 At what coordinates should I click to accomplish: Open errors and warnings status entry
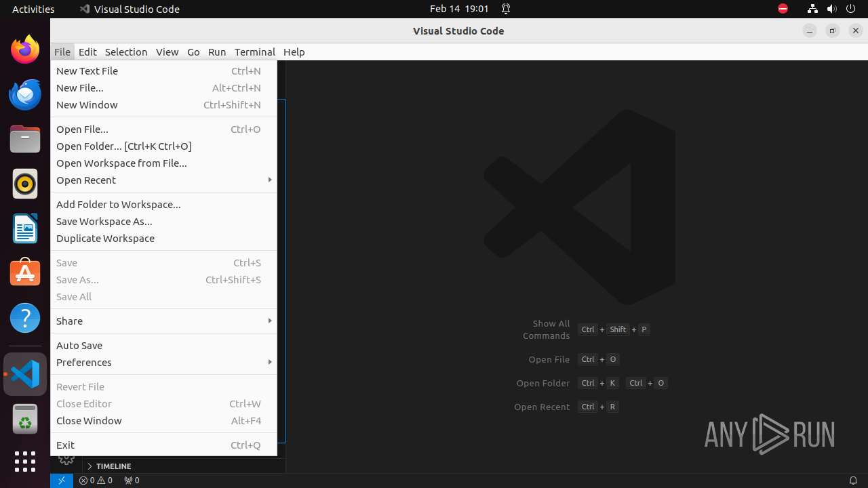pyautogui.click(x=96, y=481)
